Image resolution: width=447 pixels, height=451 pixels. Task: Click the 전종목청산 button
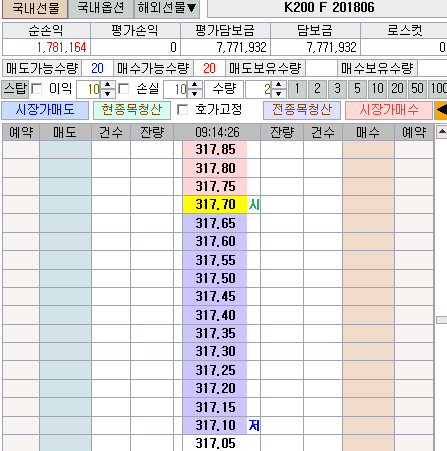pos(302,110)
